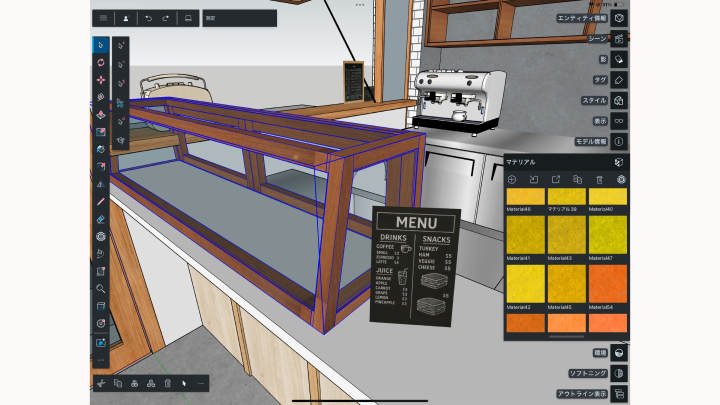Open the ソフトニング softening panel

(619, 373)
